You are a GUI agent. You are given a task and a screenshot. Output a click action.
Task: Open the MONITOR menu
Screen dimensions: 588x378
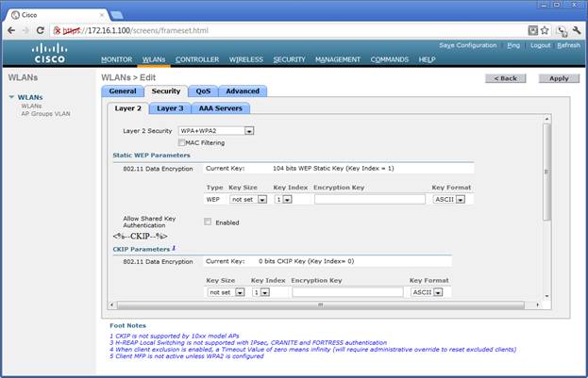pyautogui.click(x=117, y=59)
